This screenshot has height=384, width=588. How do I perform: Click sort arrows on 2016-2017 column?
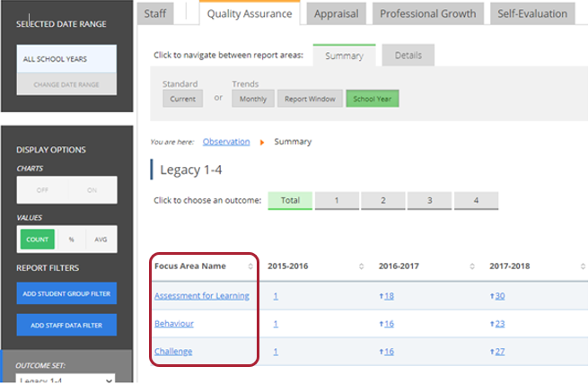pyautogui.click(x=471, y=266)
